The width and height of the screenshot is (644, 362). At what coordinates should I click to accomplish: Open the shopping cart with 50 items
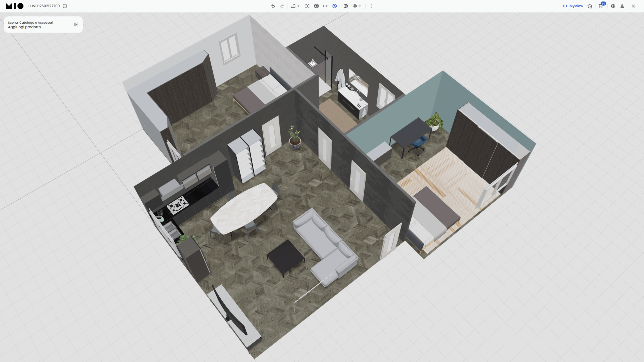[601, 6]
